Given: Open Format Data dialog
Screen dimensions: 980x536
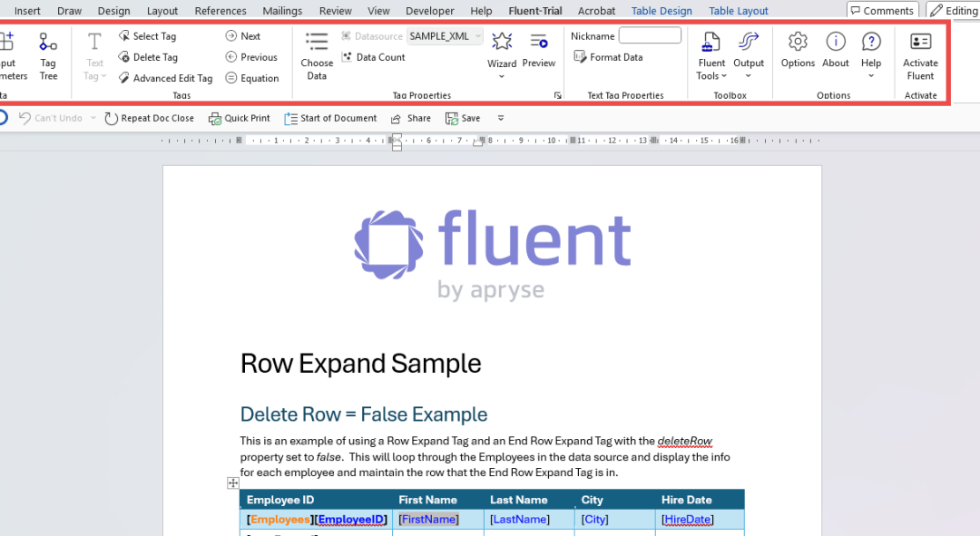Looking at the screenshot, I should [608, 57].
